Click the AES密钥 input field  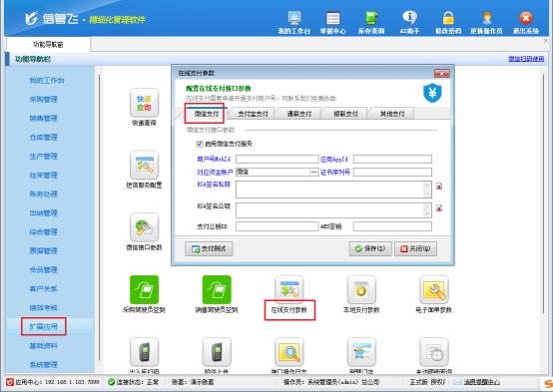click(x=392, y=226)
